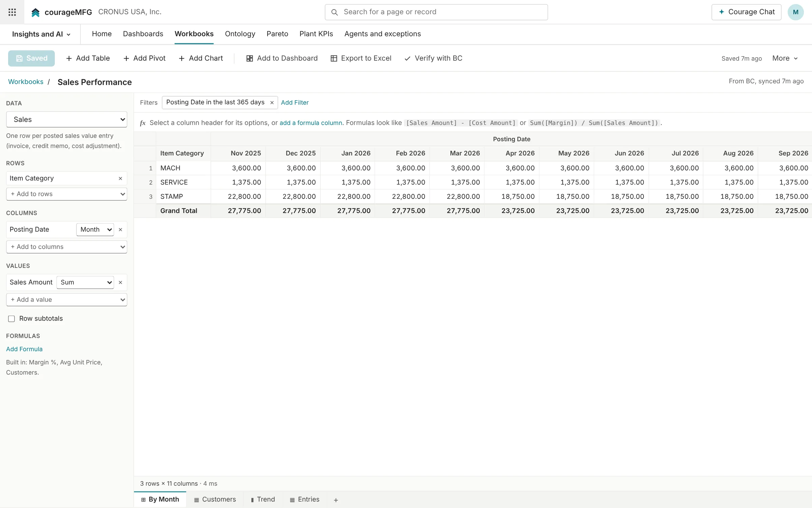Click the Posting Date column group header
This screenshot has height=508, width=812.
512,139
